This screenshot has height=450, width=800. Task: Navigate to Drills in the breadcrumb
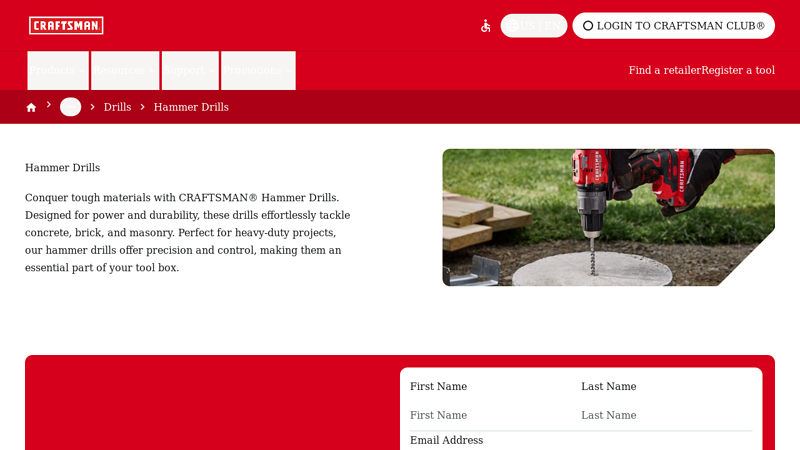(x=117, y=107)
